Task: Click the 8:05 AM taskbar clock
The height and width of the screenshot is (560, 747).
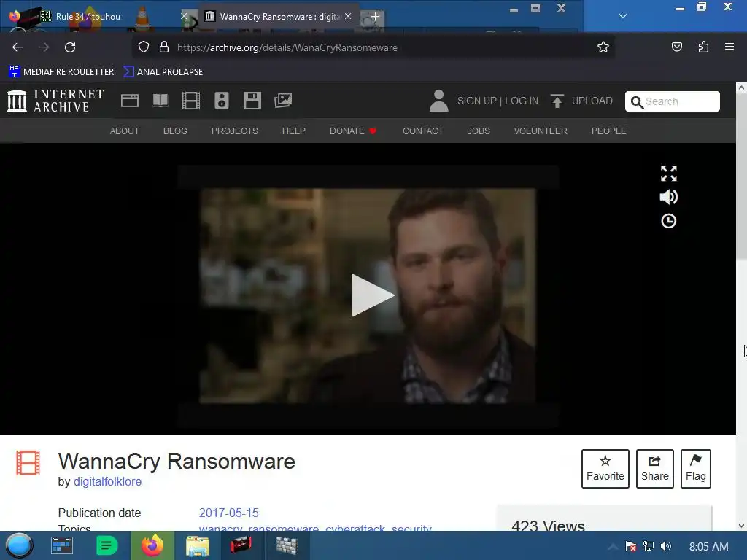Action: tap(708, 546)
